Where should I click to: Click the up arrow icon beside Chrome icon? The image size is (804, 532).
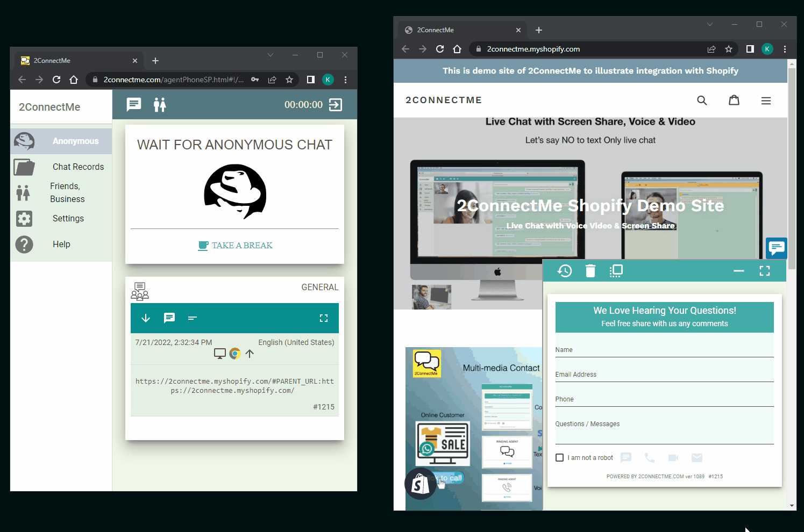(x=250, y=354)
